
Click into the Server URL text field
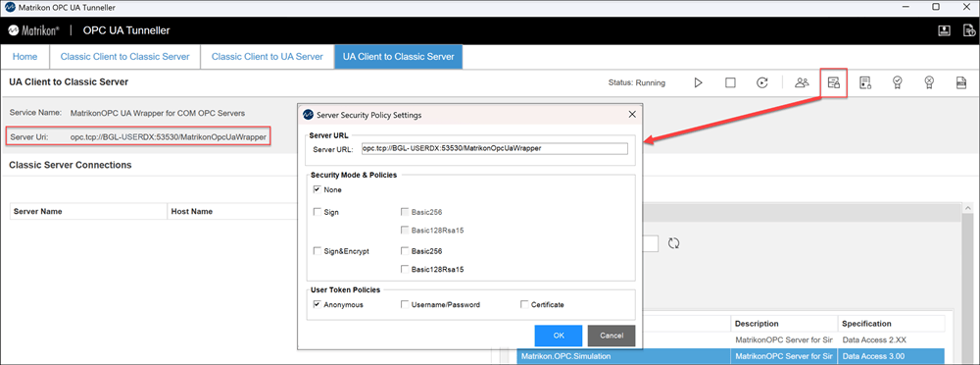click(494, 148)
